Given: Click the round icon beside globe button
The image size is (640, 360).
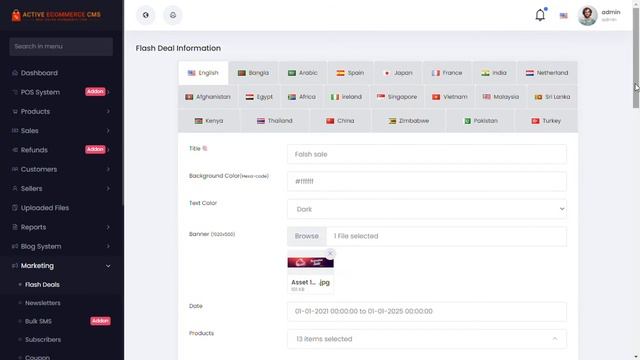Looking at the screenshot, I should pos(173,15).
